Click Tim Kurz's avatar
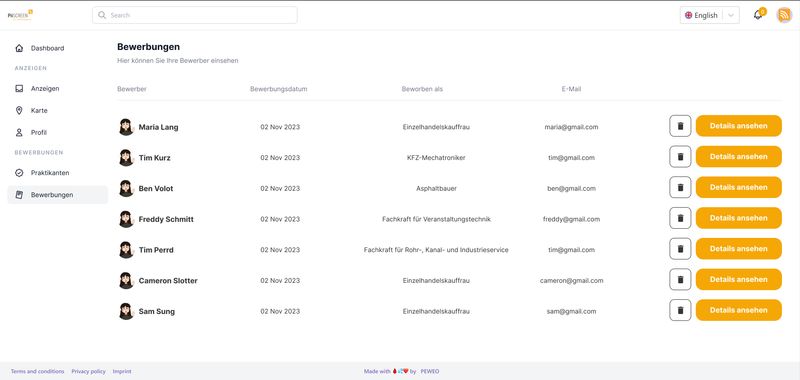 pos(126,158)
